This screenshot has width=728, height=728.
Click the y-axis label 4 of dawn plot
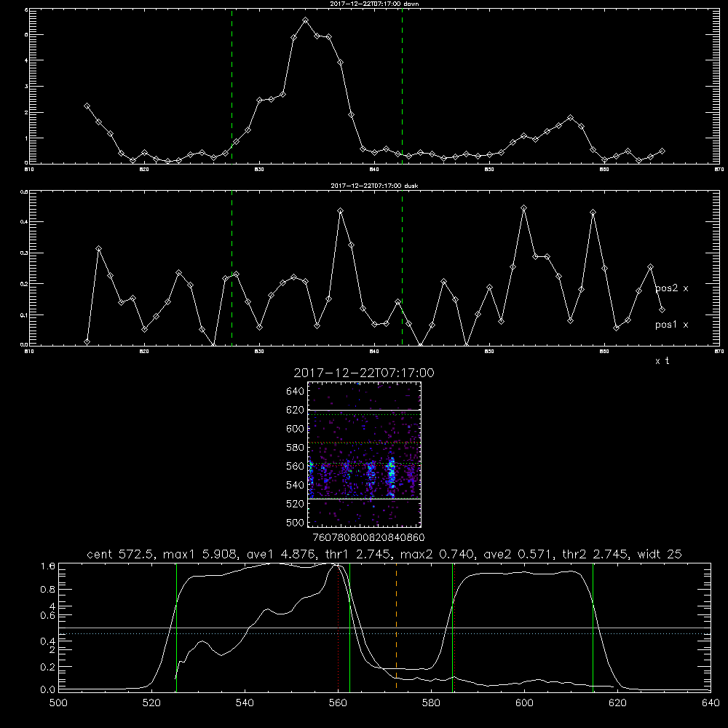click(26, 60)
